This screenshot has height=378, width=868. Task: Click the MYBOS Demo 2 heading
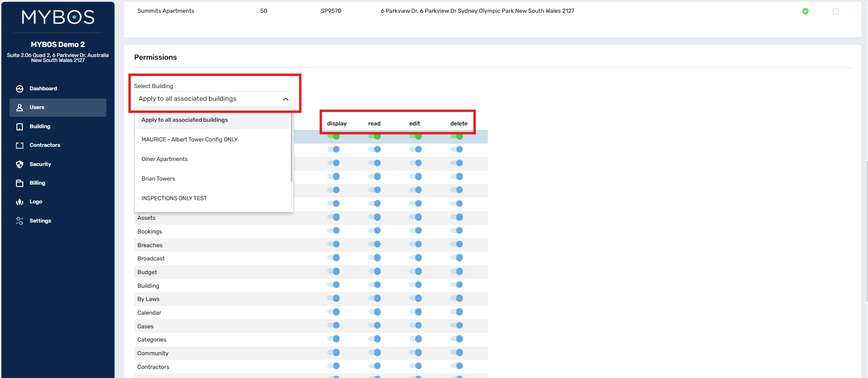tap(58, 44)
